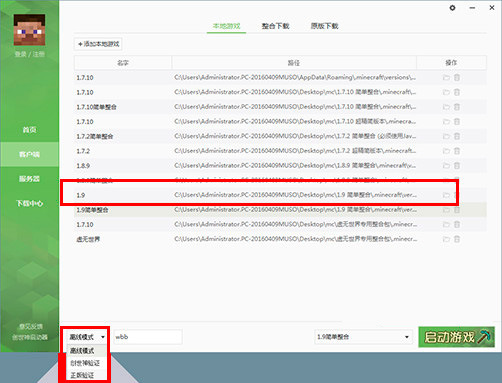Open folder for 1.9简单整合 entry

(446, 210)
